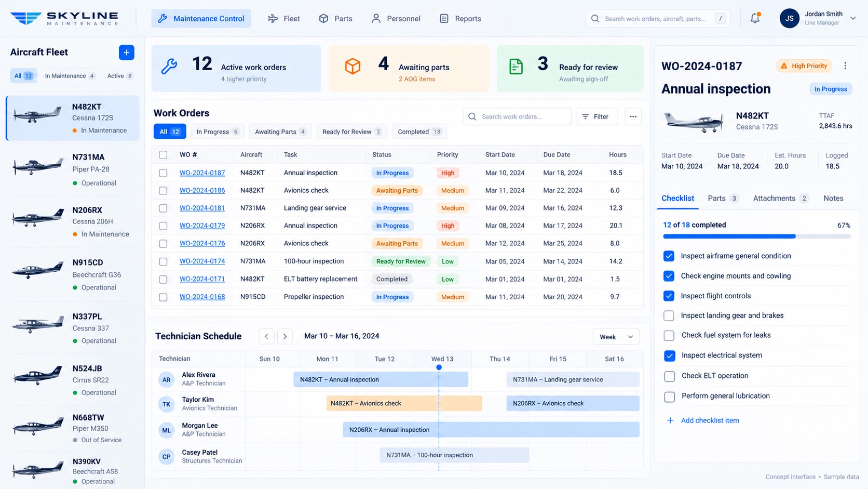
Task: Click the plus icon beside Add checklist item
Action: coord(670,420)
